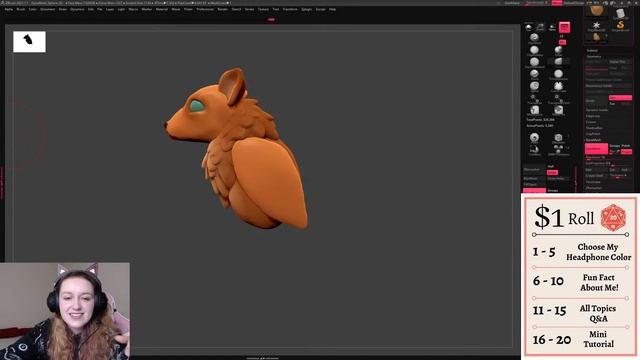Expand the Crease subsection
The height and width of the screenshot is (360, 640).
591,122
